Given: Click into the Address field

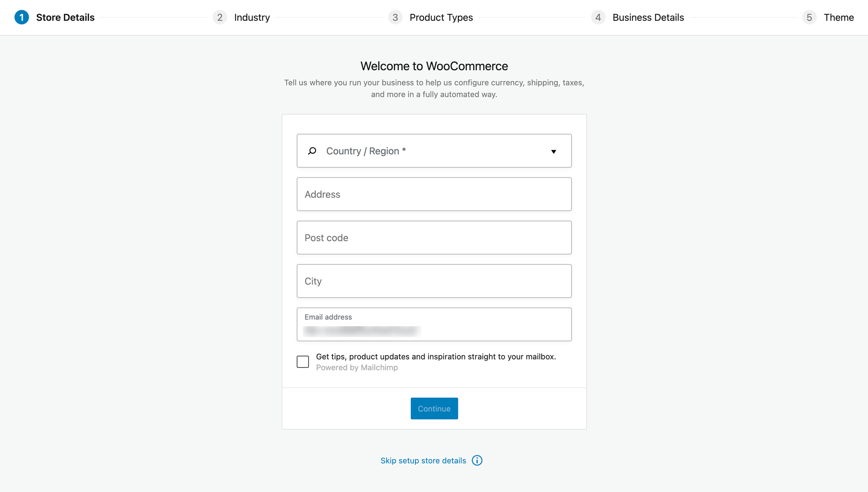Looking at the screenshot, I should pyautogui.click(x=434, y=194).
